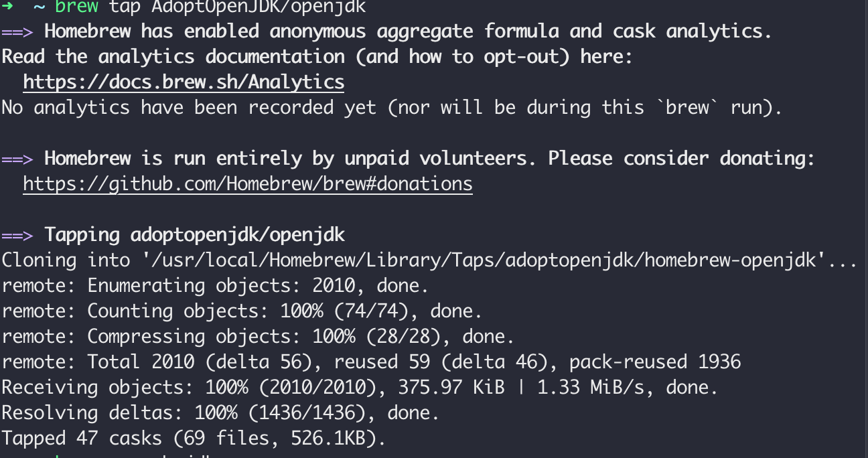Click the green prompt arrow
The width and height of the screenshot is (868, 458).
pos(7,6)
